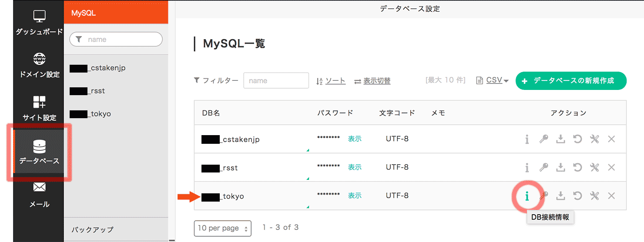The height and width of the screenshot is (242, 644).
Task: Select _cstakenjp in the side panel list
Action: click(x=97, y=68)
